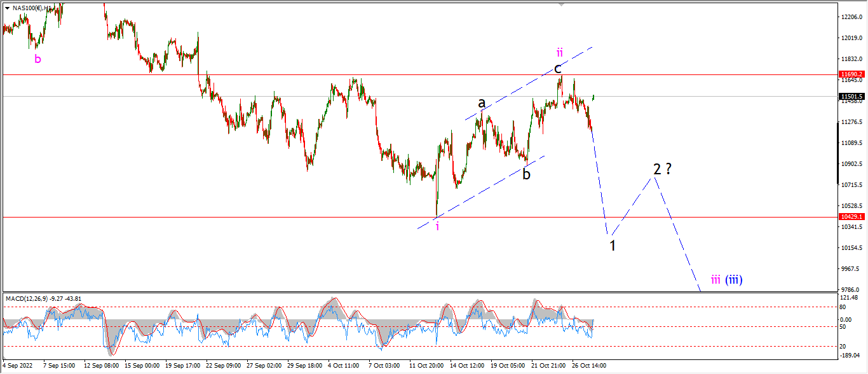868x374 pixels.
Task: Click the 11690.2 price level tag
Action: [852, 74]
